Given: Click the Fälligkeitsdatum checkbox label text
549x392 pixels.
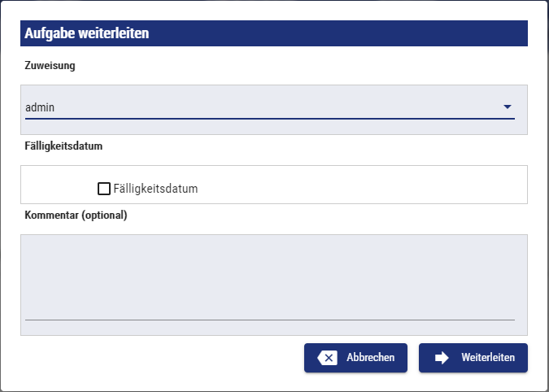Looking at the screenshot, I should click(156, 189).
